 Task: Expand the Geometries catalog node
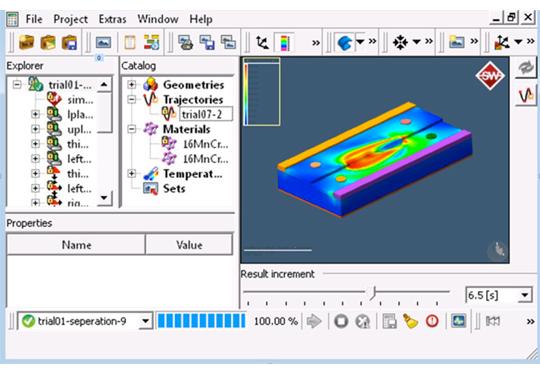click(132, 84)
